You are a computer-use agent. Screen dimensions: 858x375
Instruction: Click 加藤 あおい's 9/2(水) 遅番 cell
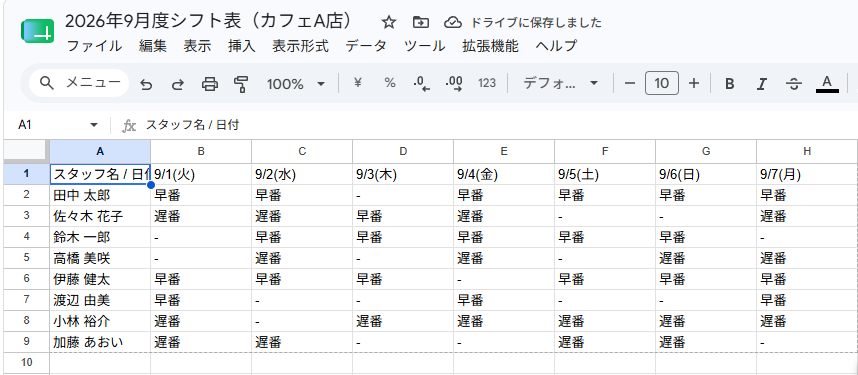(302, 342)
